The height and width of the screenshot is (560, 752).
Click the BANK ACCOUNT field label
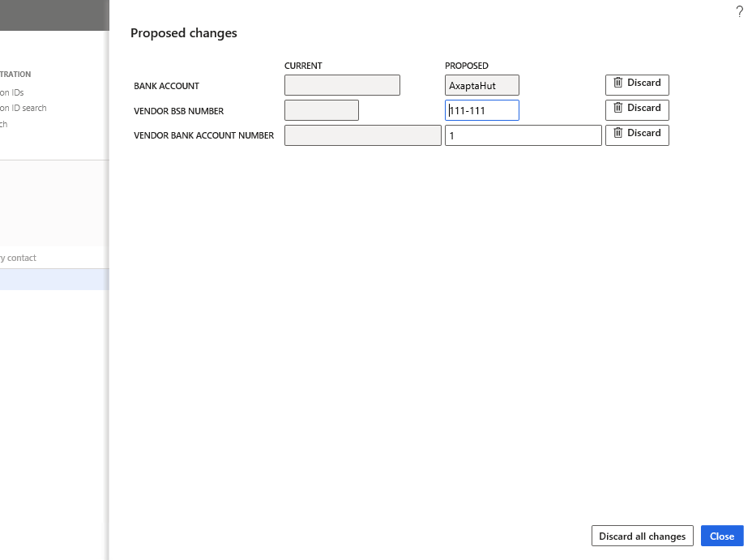pos(166,86)
